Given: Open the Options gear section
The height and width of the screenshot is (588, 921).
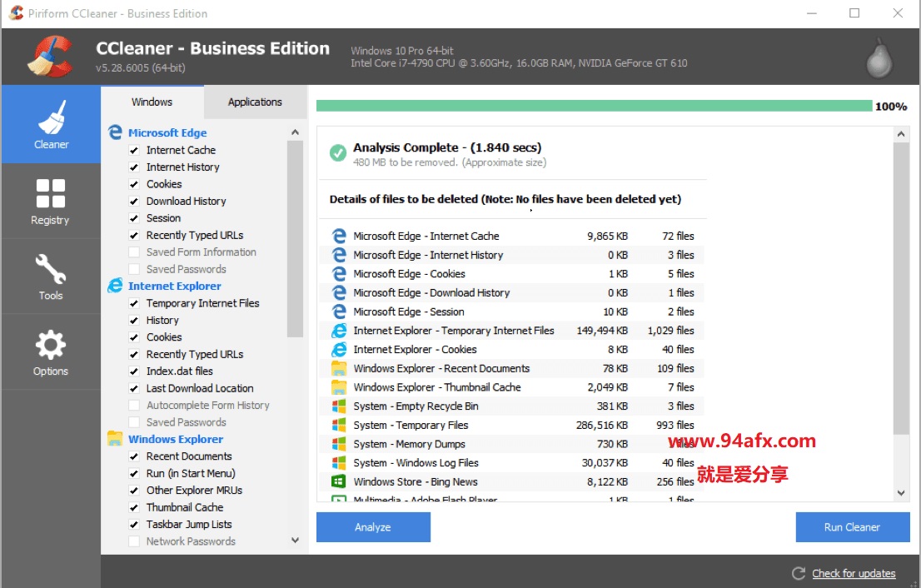Looking at the screenshot, I should 51,351.
